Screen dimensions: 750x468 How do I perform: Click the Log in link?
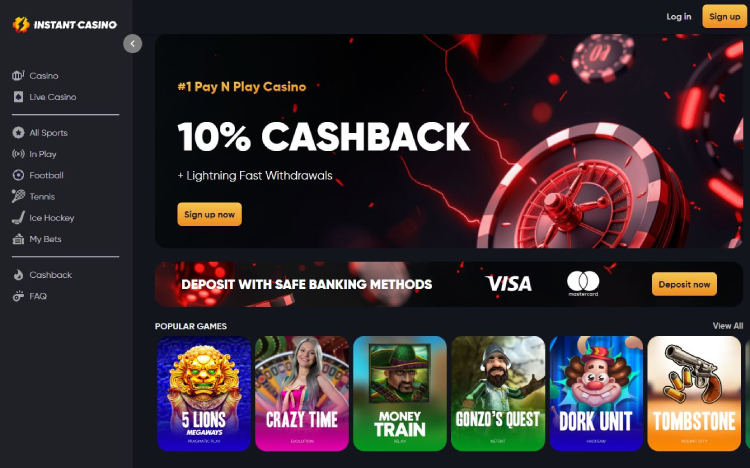coord(679,16)
